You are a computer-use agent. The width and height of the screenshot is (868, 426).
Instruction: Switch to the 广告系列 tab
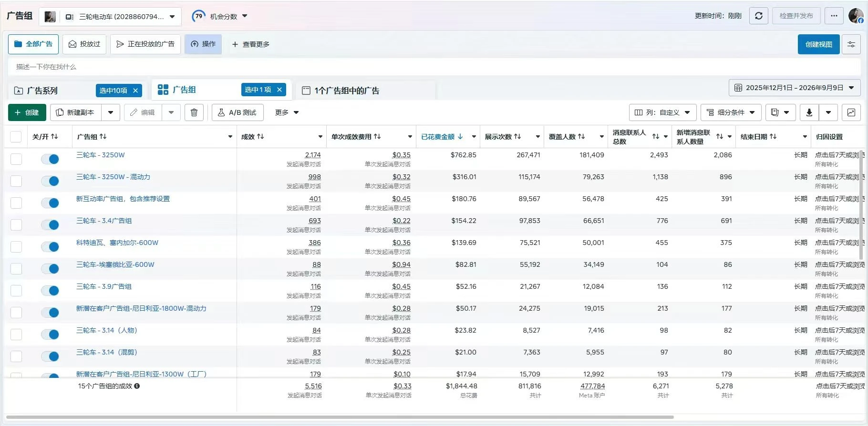click(42, 91)
